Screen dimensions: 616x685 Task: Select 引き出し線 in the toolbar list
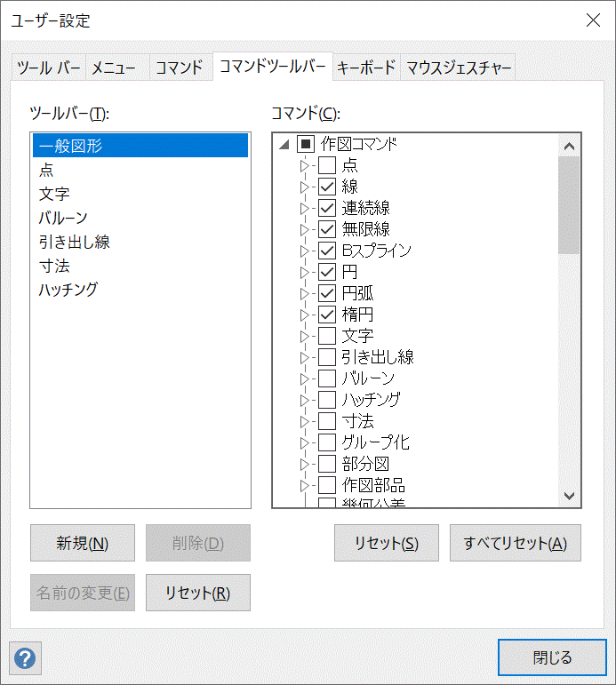point(75,242)
